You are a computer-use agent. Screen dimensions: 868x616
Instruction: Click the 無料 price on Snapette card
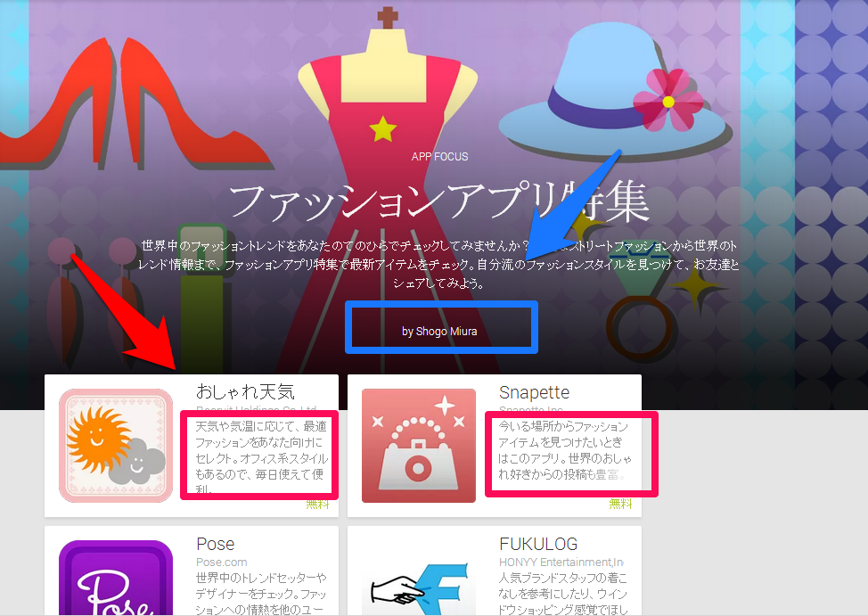[x=620, y=504]
